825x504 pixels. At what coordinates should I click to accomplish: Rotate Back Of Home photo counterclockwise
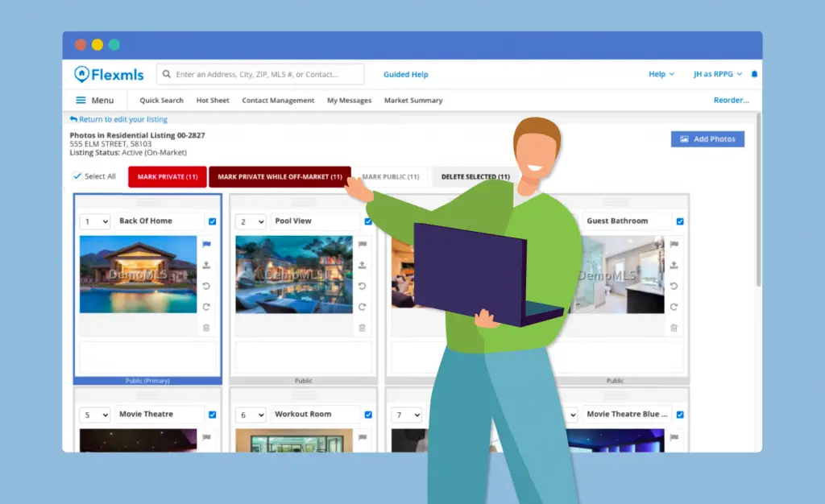tap(206, 286)
